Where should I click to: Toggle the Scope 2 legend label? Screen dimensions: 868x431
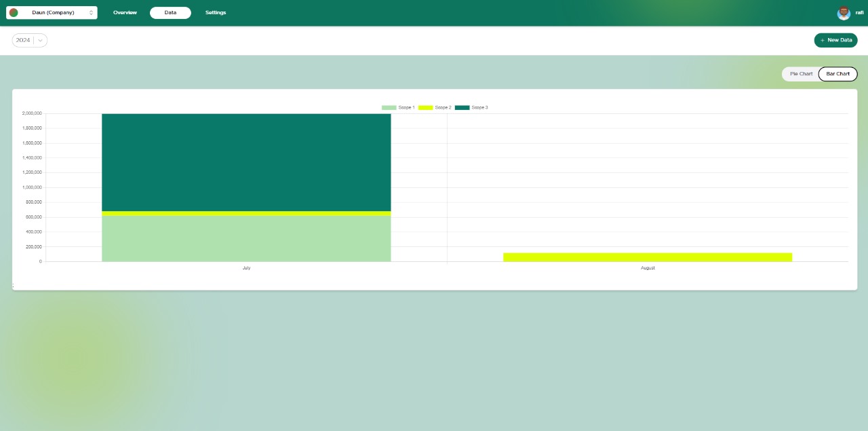tap(443, 108)
